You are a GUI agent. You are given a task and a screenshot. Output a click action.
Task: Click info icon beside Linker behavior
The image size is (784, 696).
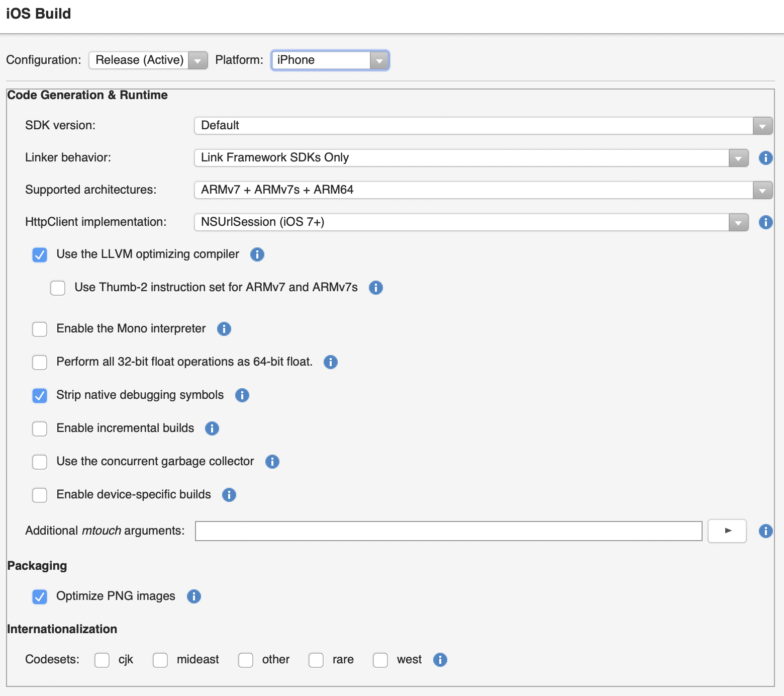[765, 158]
